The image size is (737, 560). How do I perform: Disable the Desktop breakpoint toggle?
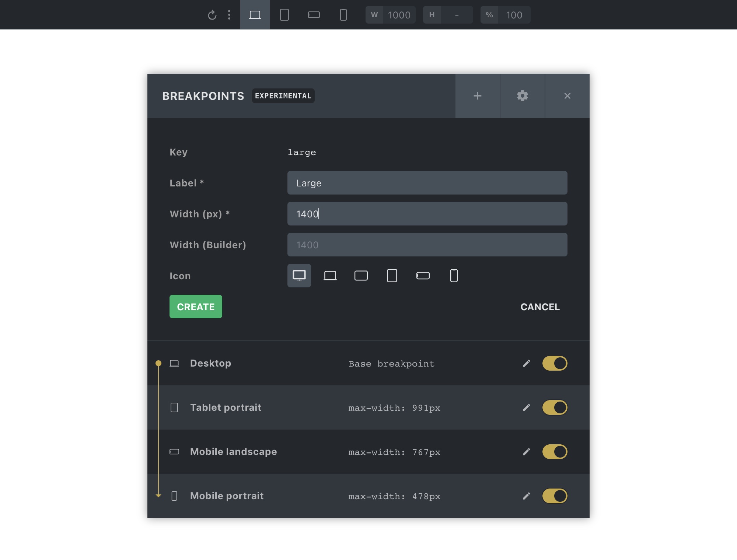tap(555, 363)
